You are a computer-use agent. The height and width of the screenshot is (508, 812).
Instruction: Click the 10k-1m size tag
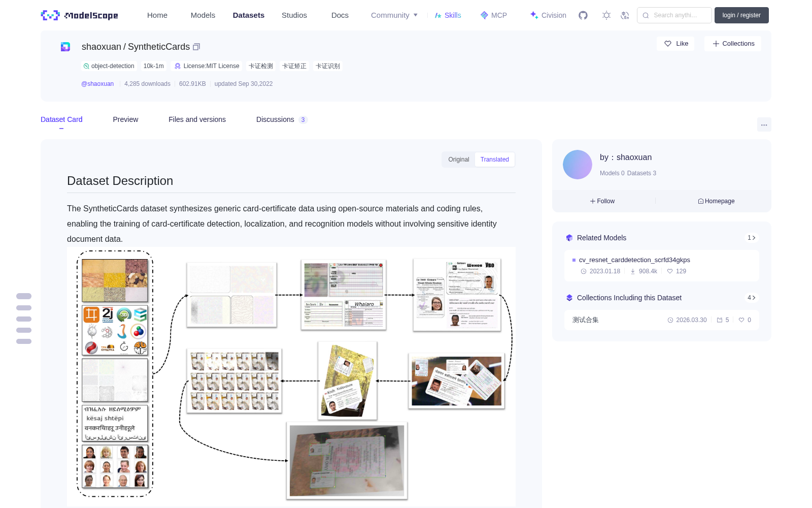[153, 66]
